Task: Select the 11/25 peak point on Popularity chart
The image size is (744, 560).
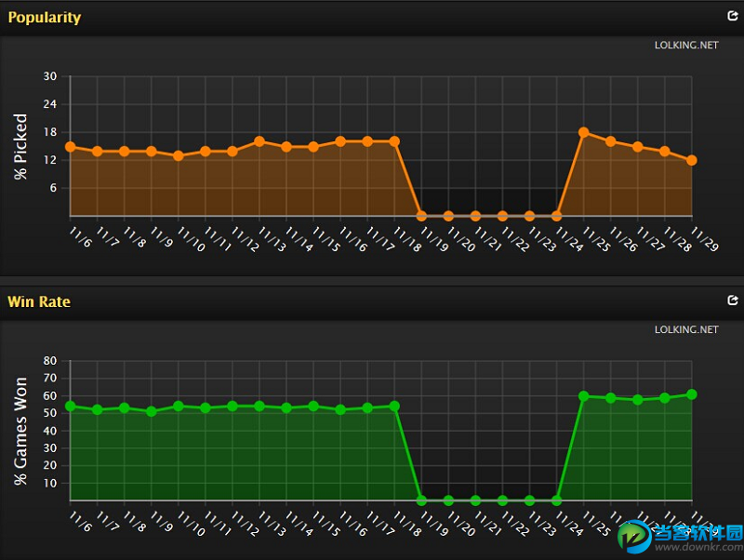Action: coord(584,132)
